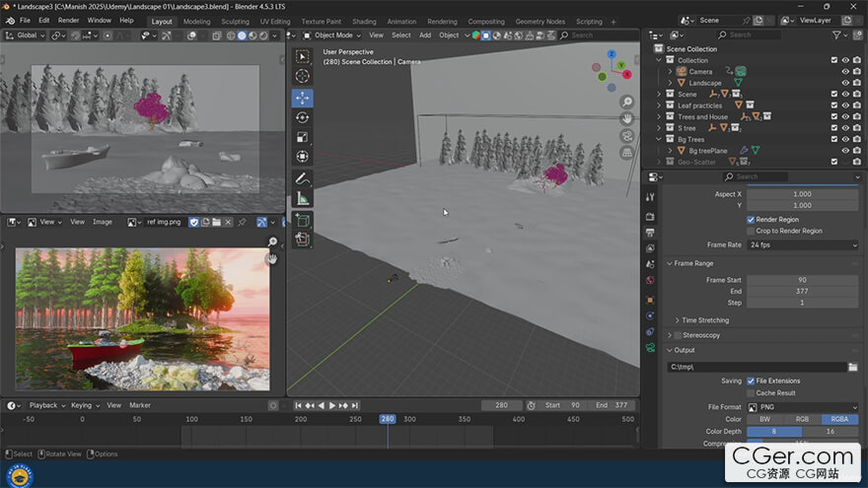Pick the Annotate pencil tool
This screenshot has height=488, width=868.
click(x=302, y=178)
